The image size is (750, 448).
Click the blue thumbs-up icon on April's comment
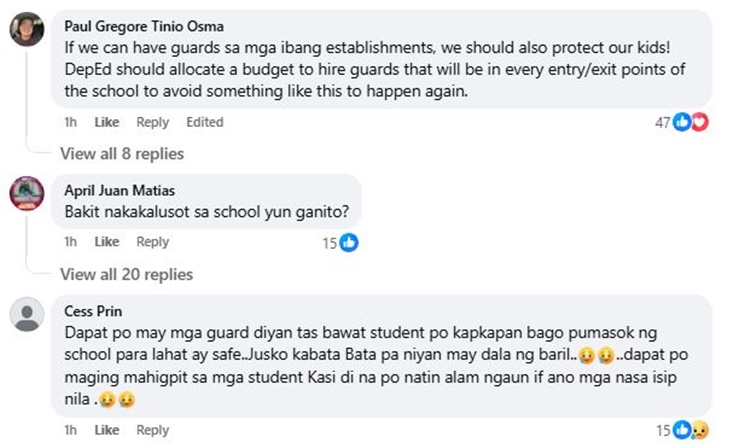pos(349,243)
